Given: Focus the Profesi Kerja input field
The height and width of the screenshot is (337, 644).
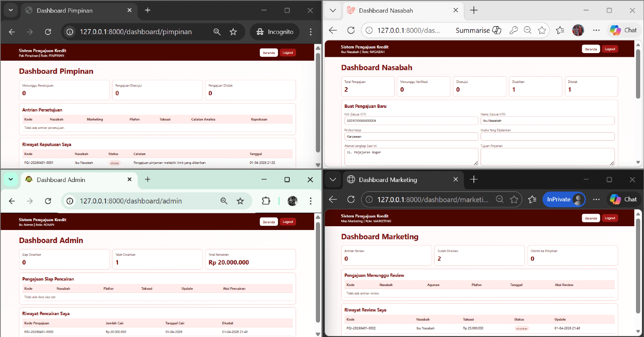Looking at the screenshot, I should 411,136.
